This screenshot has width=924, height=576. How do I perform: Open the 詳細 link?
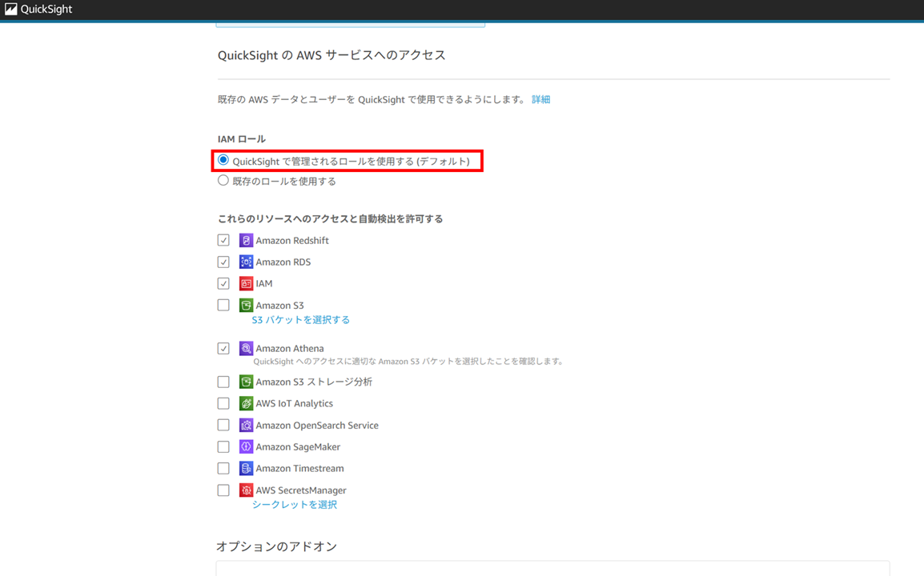tap(541, 99)
